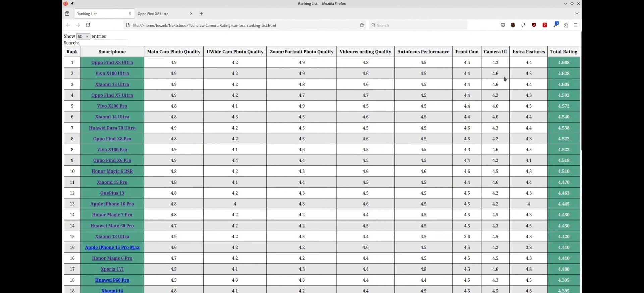
Task: Click the table Search input field
Action: point(104,43)
